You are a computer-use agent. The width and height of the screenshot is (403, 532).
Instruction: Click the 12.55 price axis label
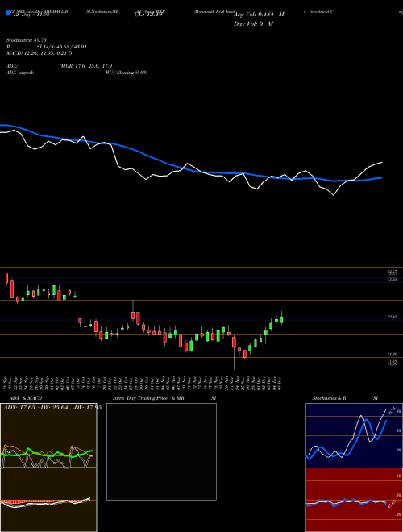pos(393,279)
